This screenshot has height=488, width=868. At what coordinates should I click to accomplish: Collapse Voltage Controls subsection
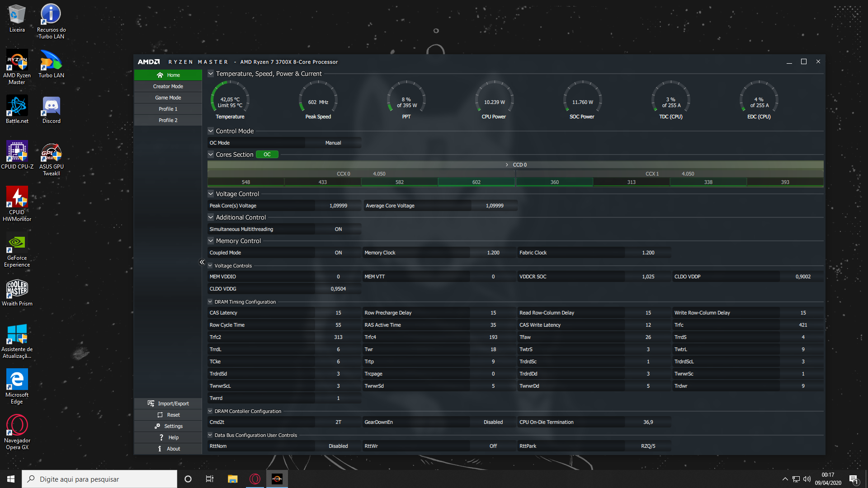pos(210,266)
